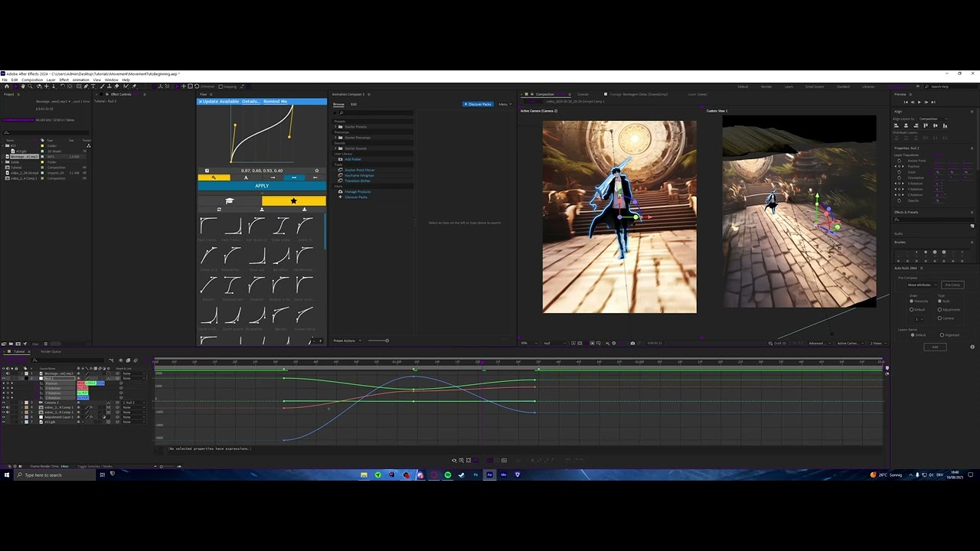Favorite the current Flow curve with star outline
Image resolution: width=980 pixels, height=551 pixels.
tap(317, 171)
